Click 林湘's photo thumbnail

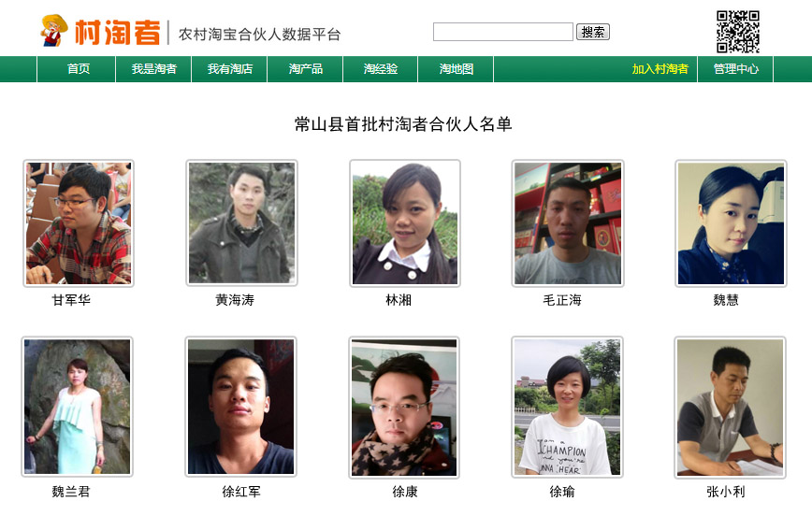[405, 223]
